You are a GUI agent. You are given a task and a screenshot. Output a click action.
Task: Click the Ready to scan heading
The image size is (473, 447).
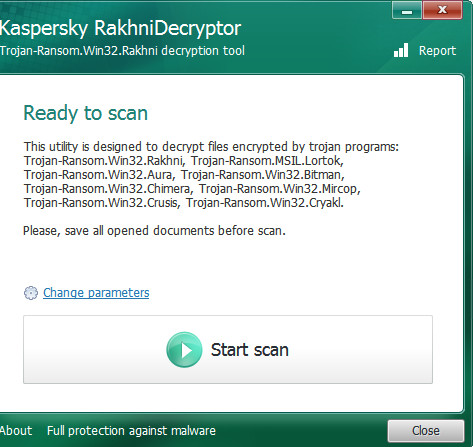(86, 113)
